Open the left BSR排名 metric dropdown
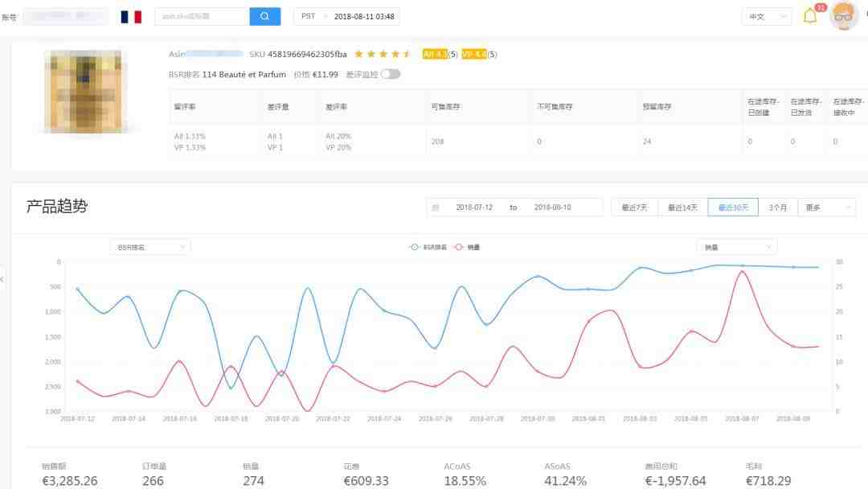Viewport: 868px width, 489px height. click(150, 247)
